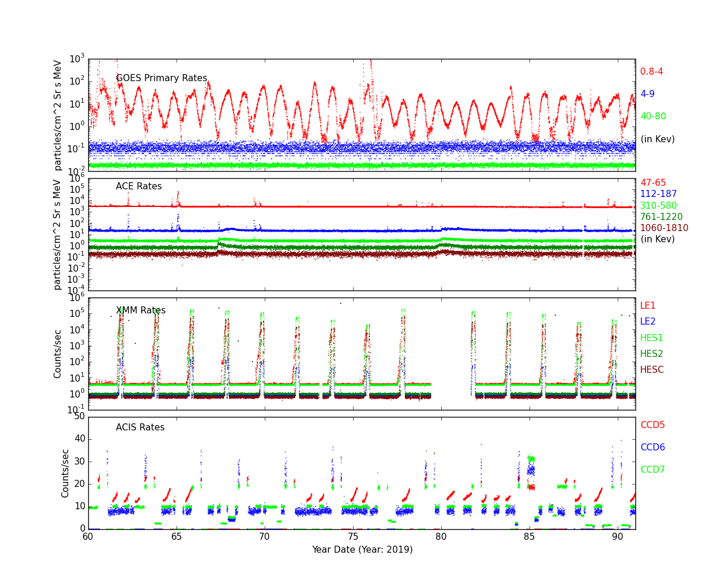
Task: Click the CCD6 legend label
Action: tap(652, 447)
